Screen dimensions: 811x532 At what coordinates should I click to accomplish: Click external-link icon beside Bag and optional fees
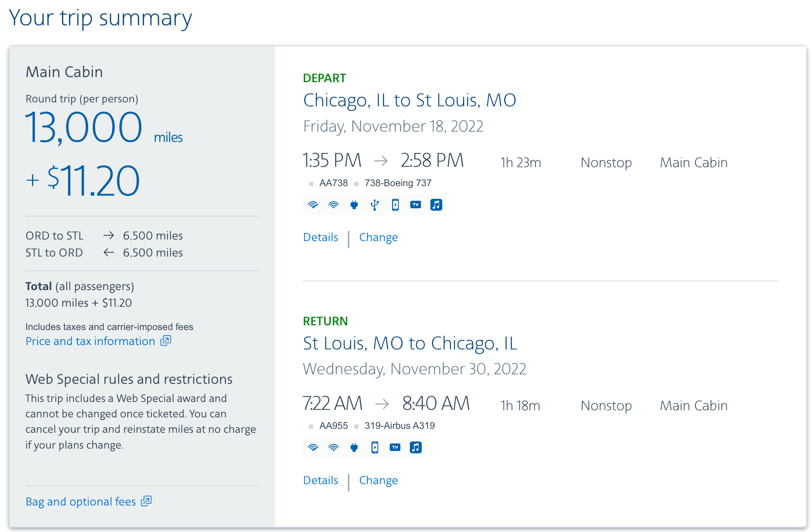[x=146, y=501]
